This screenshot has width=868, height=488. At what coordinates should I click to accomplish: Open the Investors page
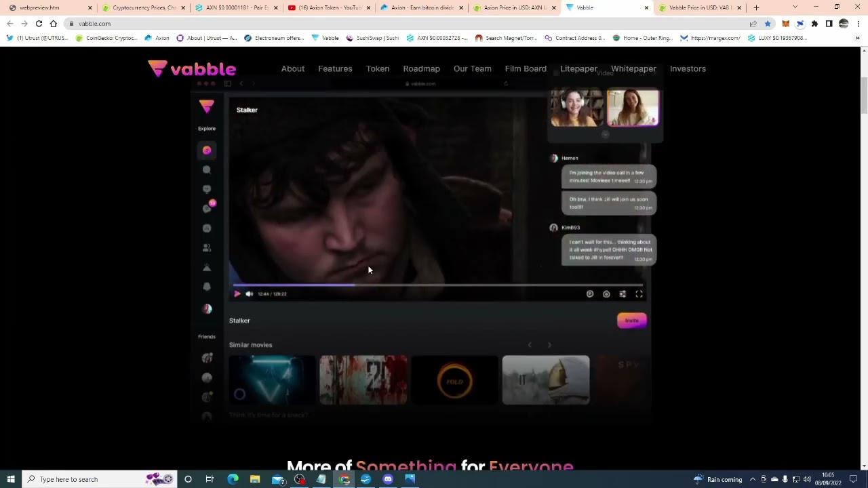(688, 68)
